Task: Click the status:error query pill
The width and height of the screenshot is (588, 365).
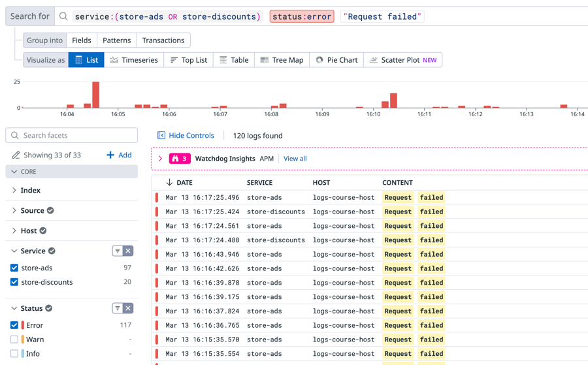Action: 302,16
